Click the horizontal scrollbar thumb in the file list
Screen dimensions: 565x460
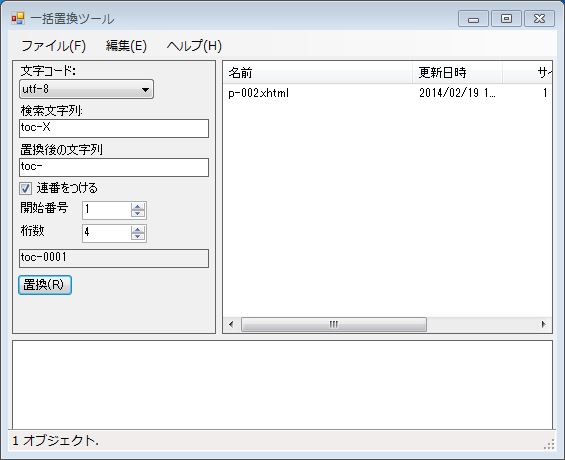point(334,324)
